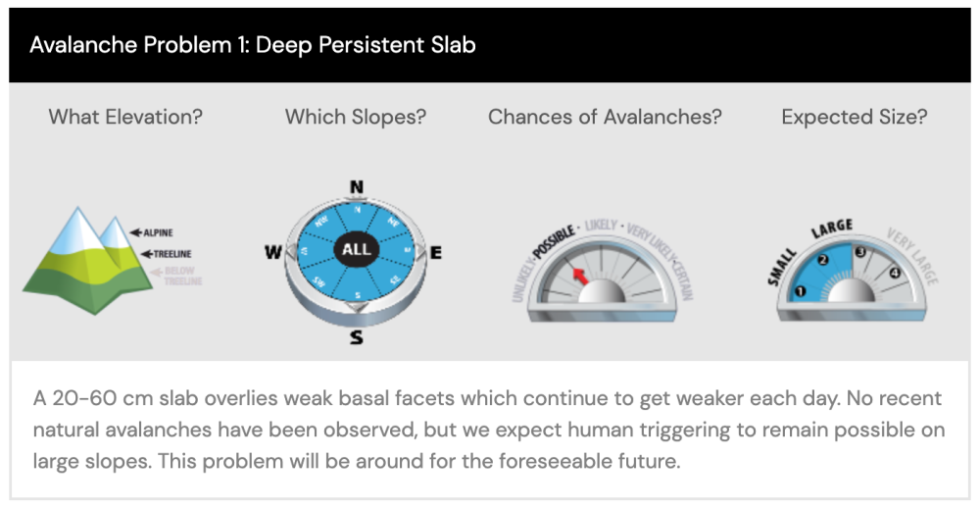The width and height of the screenshot is (980, 508).
Task: Click the mountain elevation icon
Action: (x=89, y=260)
